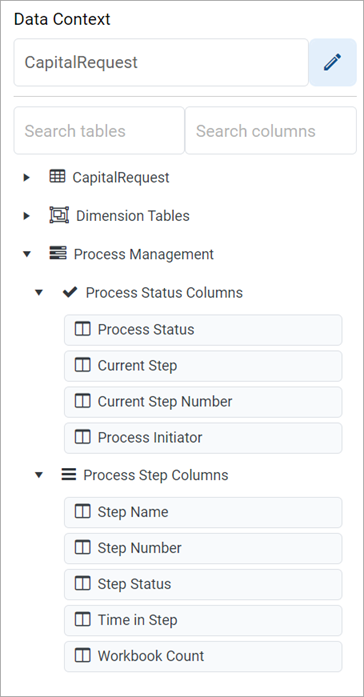Select the Current Step Number column
The width and height of the screenshot is (364, 697).
click(x=203, y=402)
